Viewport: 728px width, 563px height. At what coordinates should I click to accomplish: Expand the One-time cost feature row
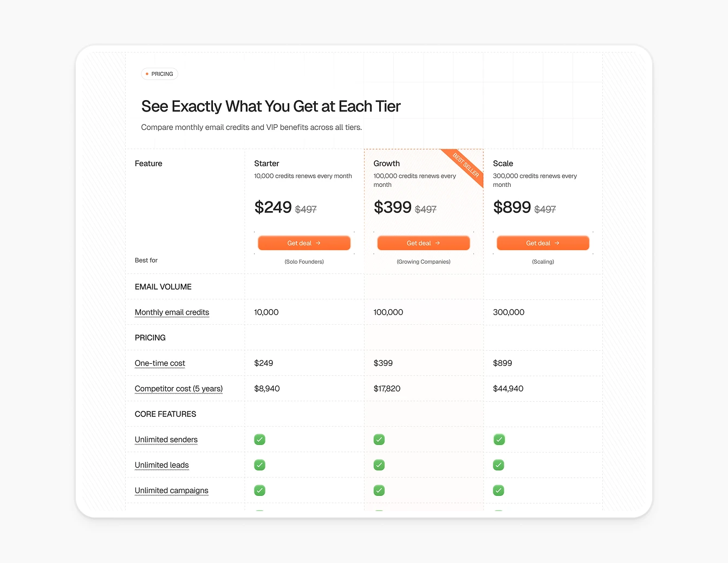click(160, 363)
